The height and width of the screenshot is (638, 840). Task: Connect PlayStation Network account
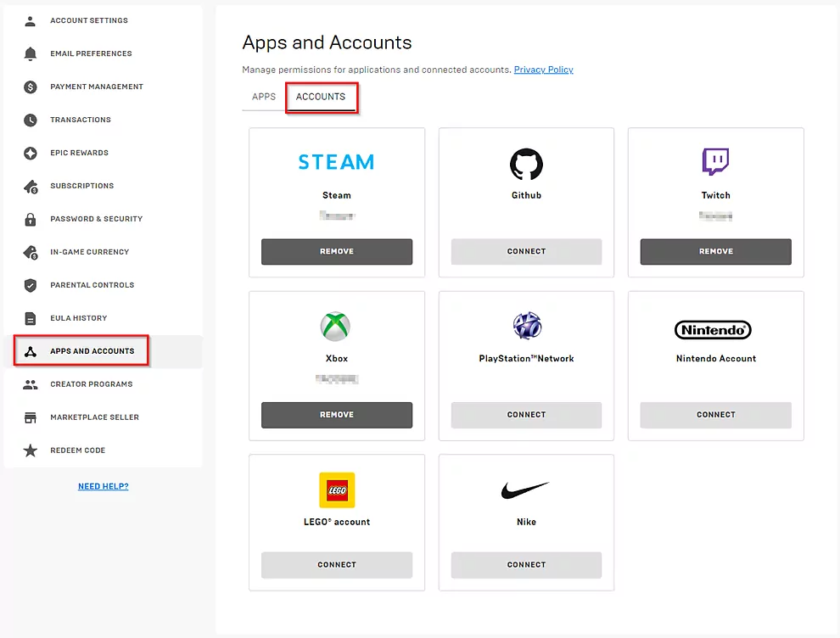point(526,415)
